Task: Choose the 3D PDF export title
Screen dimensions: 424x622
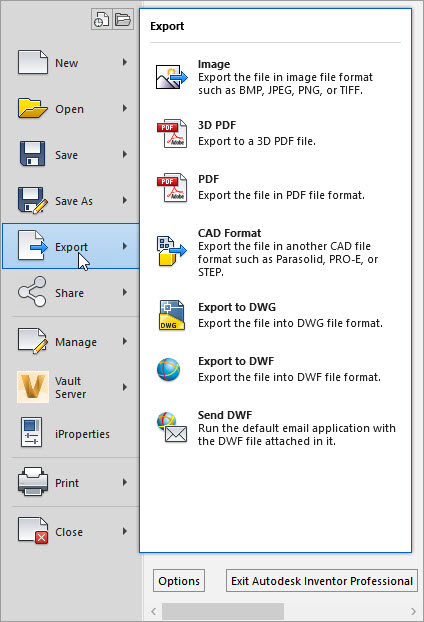Action: pos(217,125)
